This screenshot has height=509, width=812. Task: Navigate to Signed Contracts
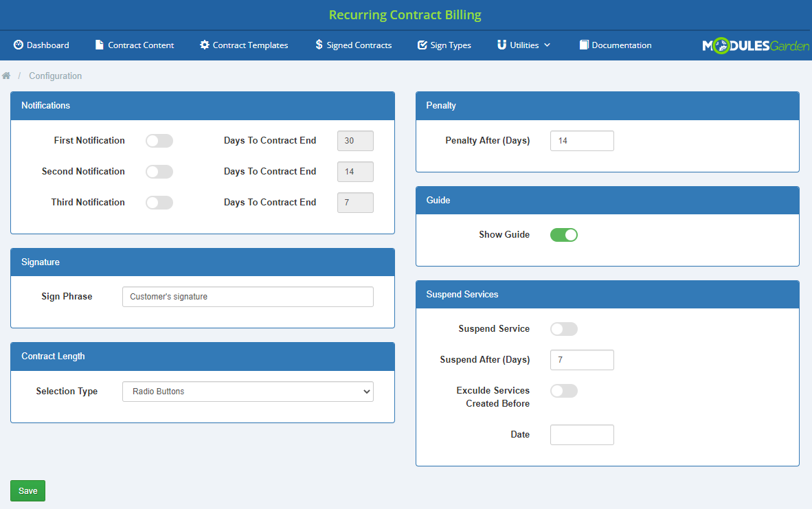coord(354,45)
